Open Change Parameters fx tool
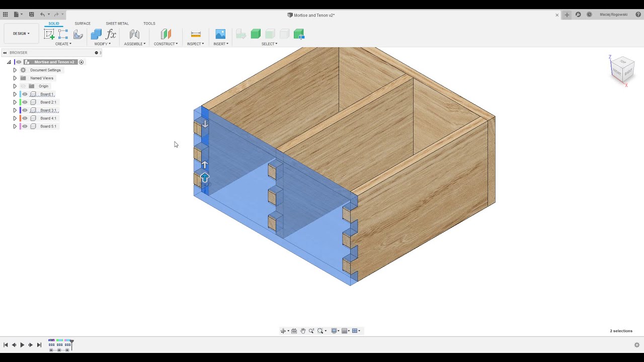 coord(111,34)
